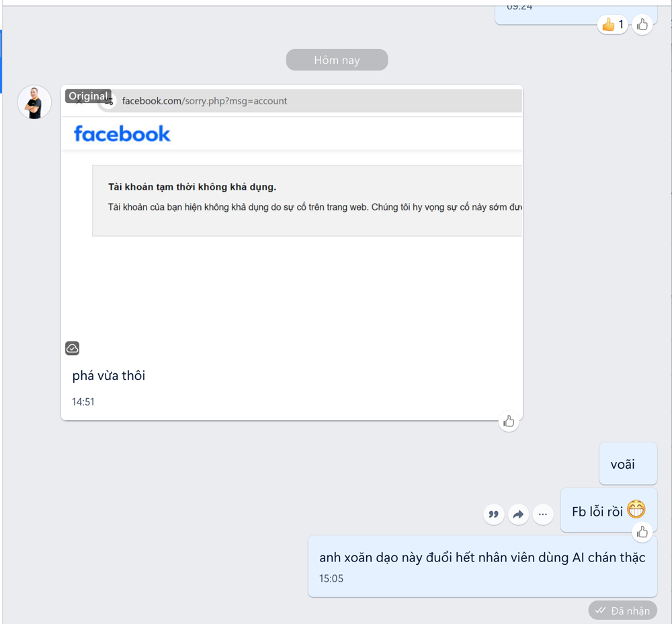
Task: Click the cloud-saved icon on the image
Action: 72,348
